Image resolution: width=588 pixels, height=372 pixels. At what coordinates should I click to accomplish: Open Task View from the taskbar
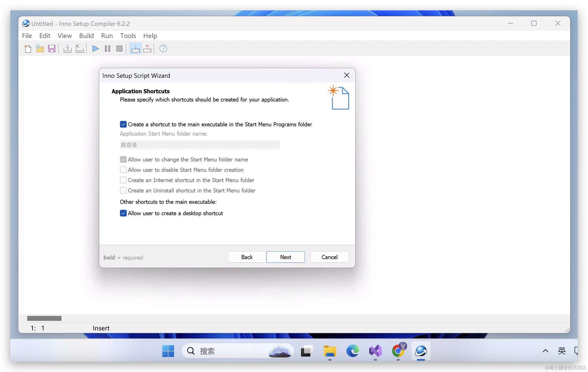click(307, 351)
